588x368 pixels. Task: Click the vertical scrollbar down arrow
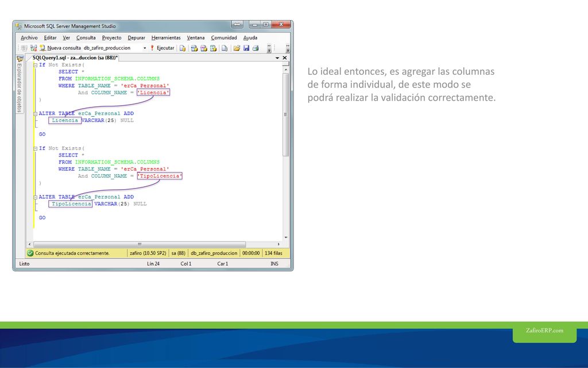point(286,237)
